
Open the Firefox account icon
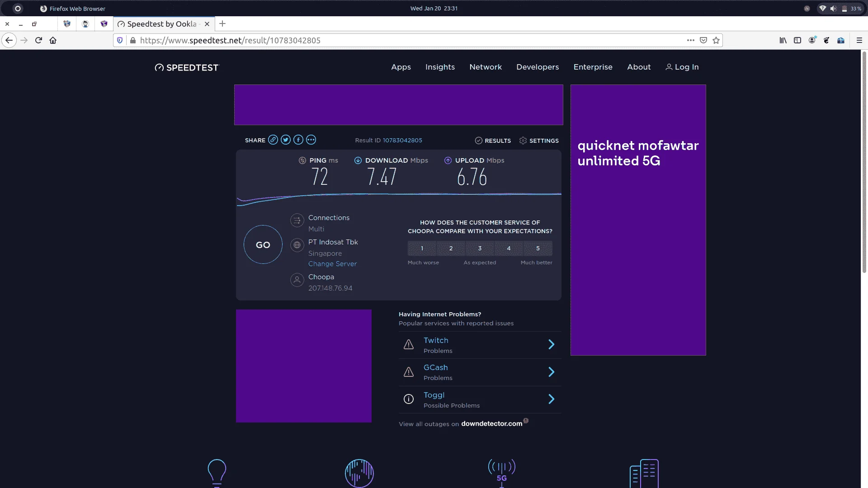pos(812,40)
